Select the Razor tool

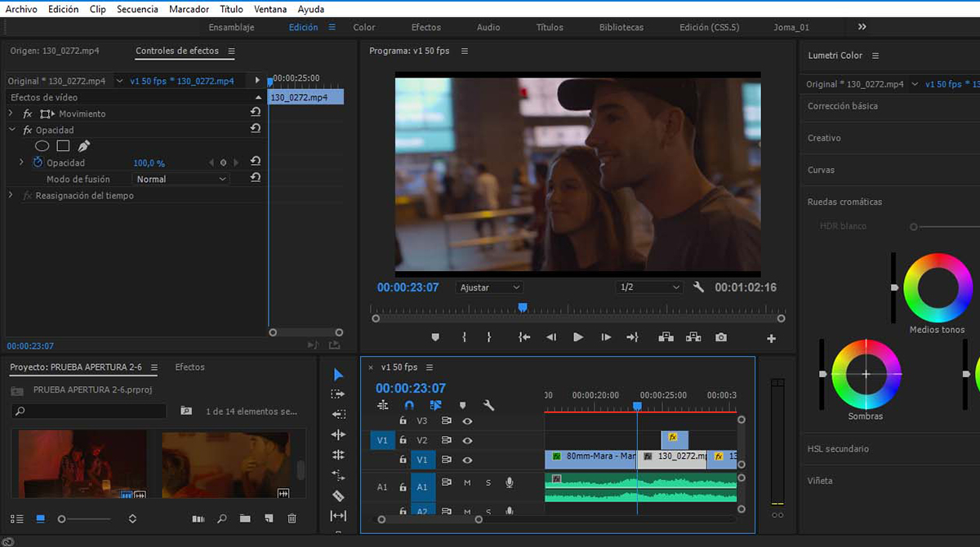[338, 496]
